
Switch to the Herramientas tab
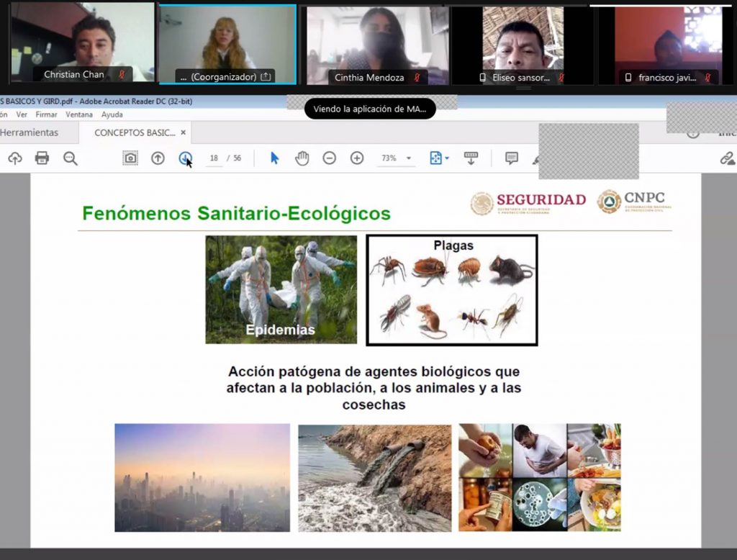click(x=29, y=132)
